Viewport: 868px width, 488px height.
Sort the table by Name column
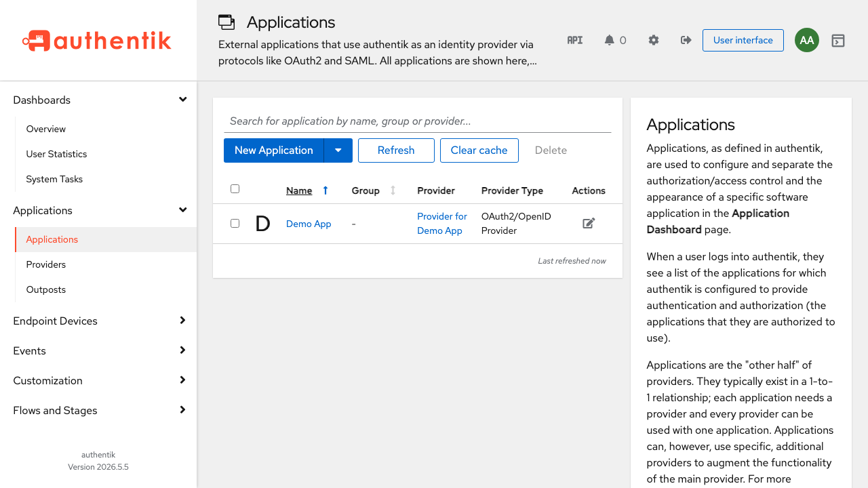pyautogui.click(x=299, y=190)
